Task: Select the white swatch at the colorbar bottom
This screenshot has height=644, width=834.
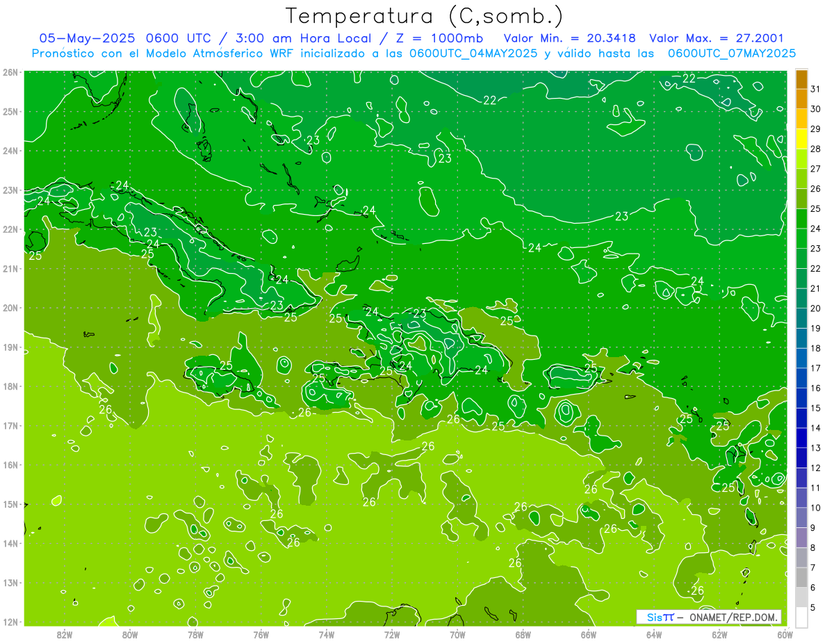Action: (x=801, y=617)
